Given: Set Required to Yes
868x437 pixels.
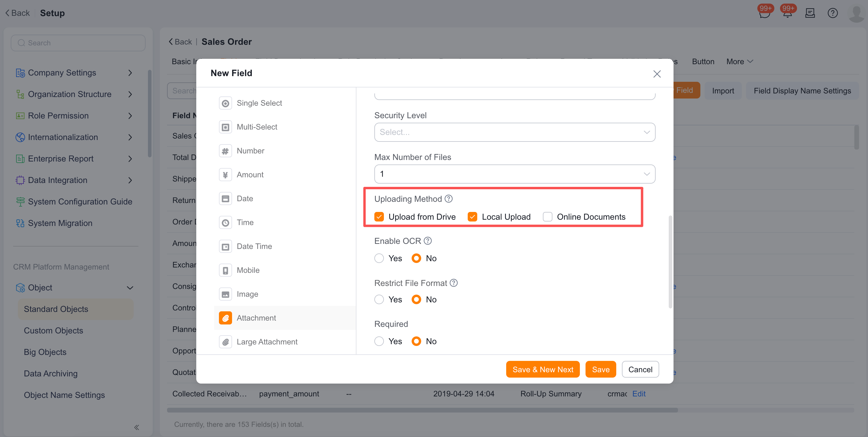Looking at the screenshot, I should pyautogui.click(x=379, y=341).
